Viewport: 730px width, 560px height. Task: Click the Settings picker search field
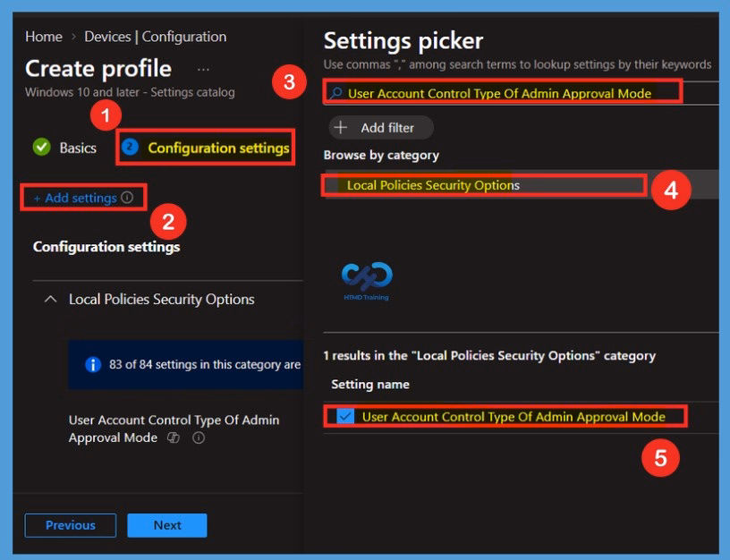point(522,93)
